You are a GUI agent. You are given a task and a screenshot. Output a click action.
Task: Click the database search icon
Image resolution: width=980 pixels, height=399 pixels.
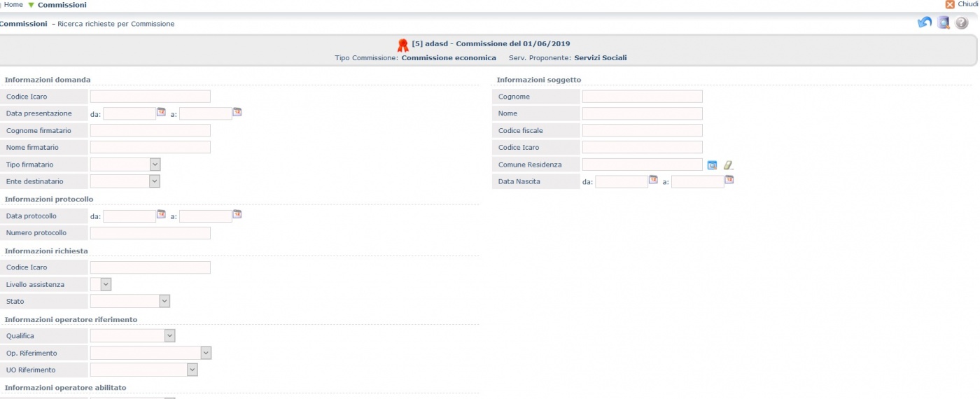tap(944, 23)
